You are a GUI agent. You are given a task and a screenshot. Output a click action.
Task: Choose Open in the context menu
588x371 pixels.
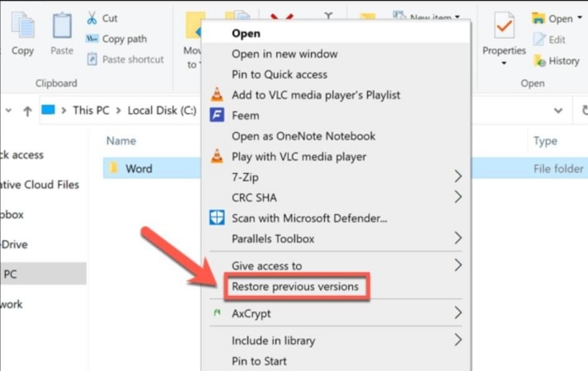coord(336,33)
